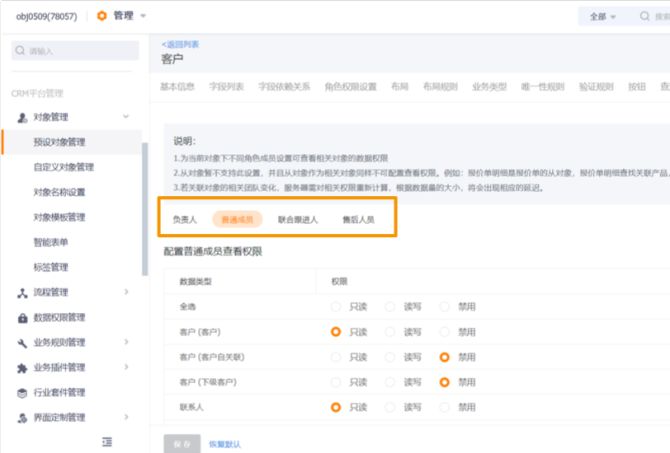Click the 行业套件管理 icon
The height and width of the screenshot is (453, 670).
pyautogui.click(x=23, y=392)
